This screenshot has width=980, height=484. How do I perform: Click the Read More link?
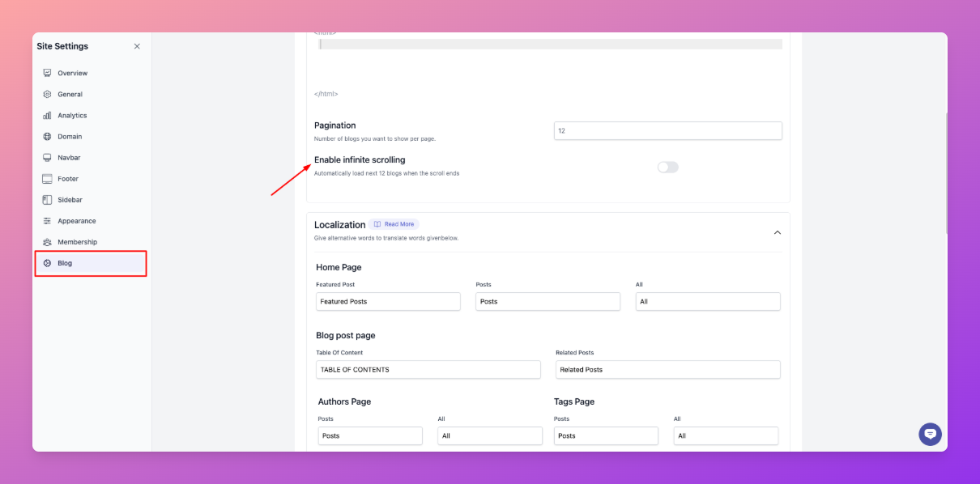(394, 224)
